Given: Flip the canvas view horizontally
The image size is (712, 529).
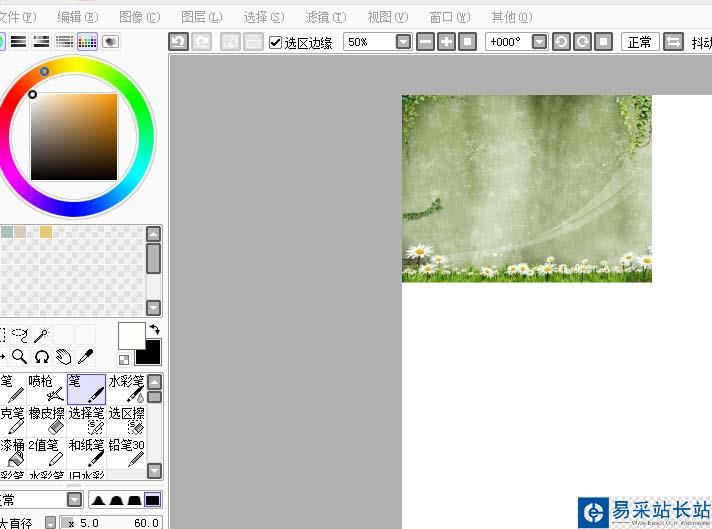Looking at the screenshot, I should (x=673, y=42).
